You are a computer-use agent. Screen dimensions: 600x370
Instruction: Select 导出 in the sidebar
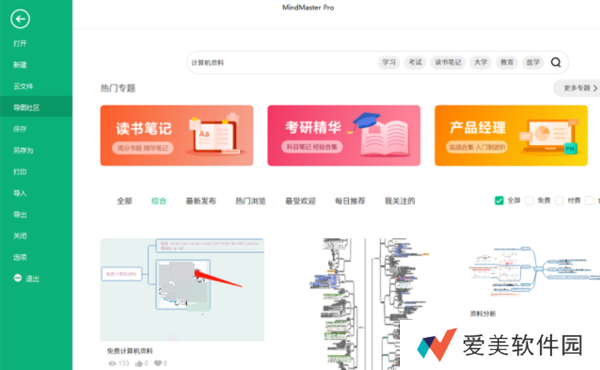coord(20,215)
